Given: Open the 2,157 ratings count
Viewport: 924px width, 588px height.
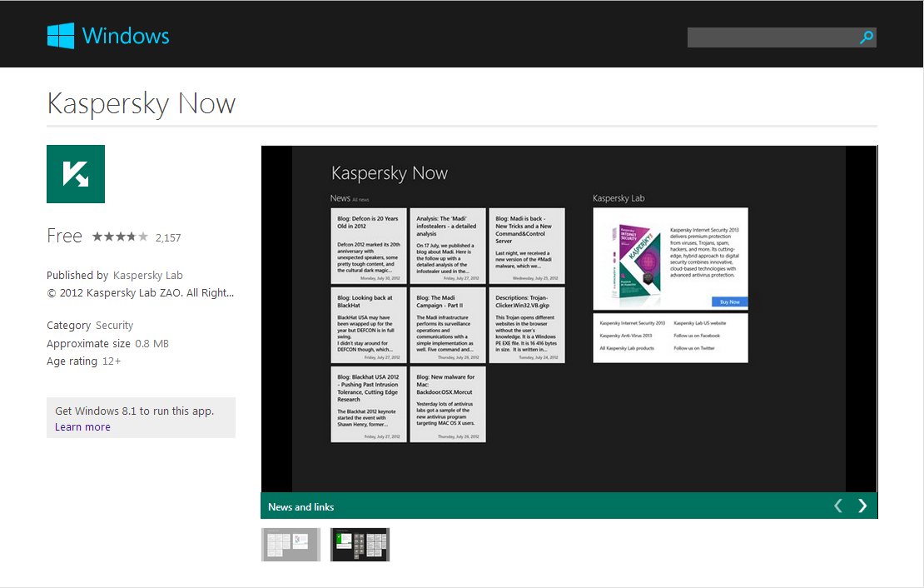Looking at the screenshot, I should 168,237.
